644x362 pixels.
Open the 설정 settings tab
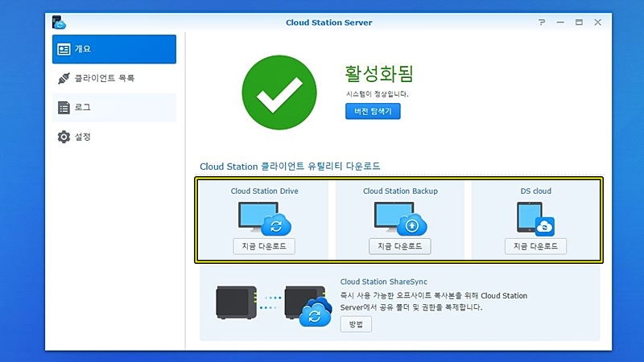114,137
